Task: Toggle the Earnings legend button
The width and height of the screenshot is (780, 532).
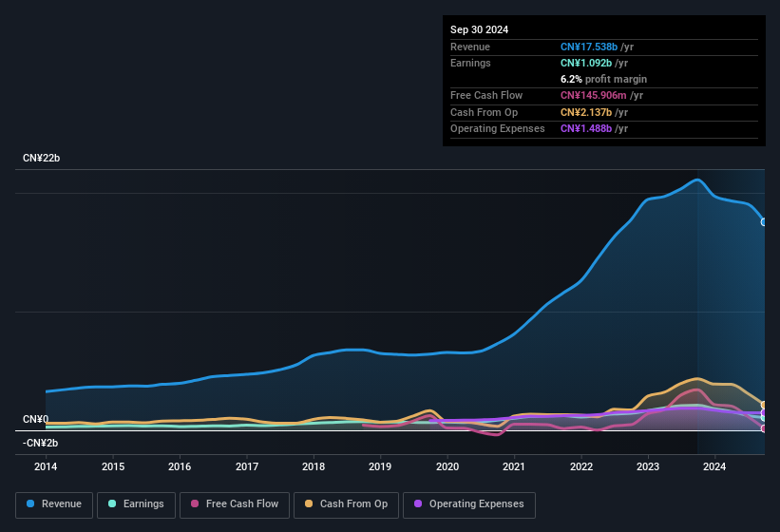Action: click(x=136, y=504)
